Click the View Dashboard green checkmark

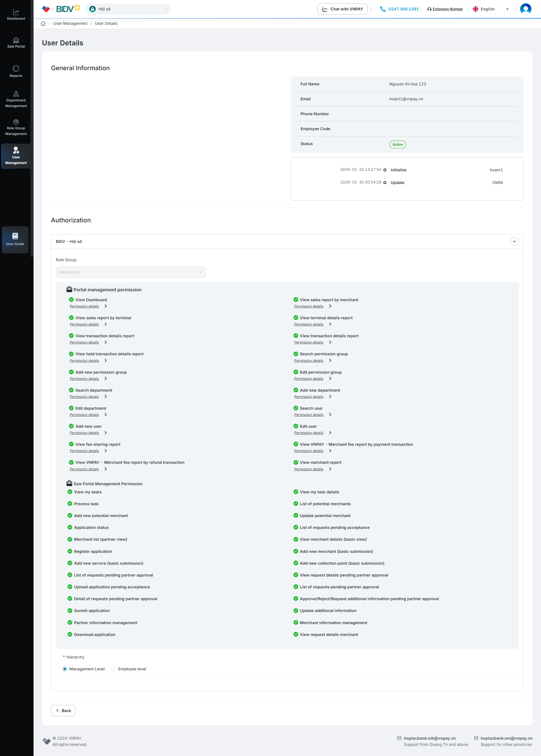click(71, 300)
